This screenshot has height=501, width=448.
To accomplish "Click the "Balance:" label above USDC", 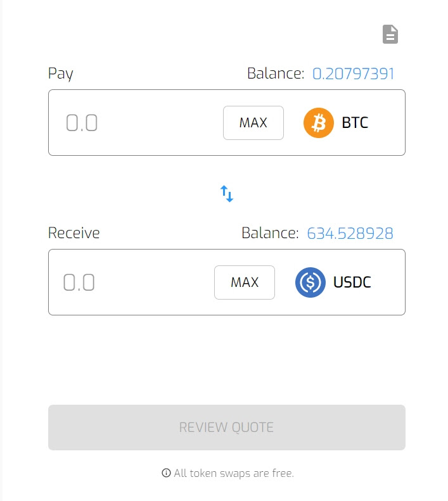I will (x=270, y=234).
